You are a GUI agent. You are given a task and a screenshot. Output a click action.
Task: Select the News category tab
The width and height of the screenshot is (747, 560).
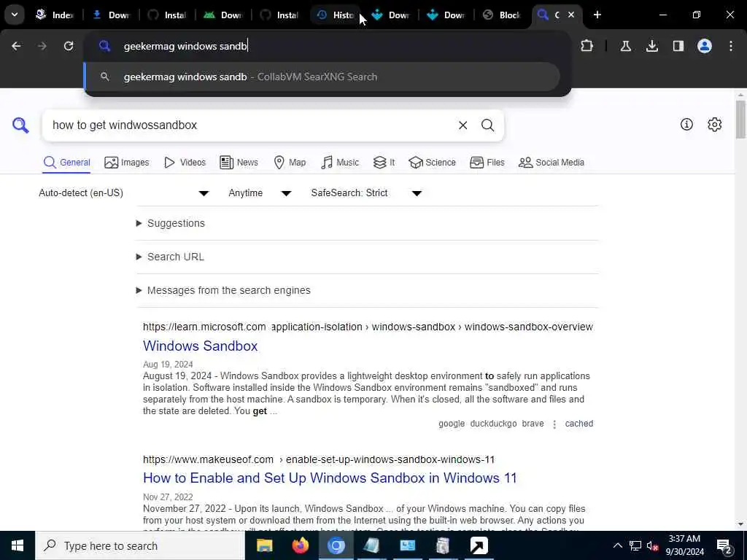point(239,163)
